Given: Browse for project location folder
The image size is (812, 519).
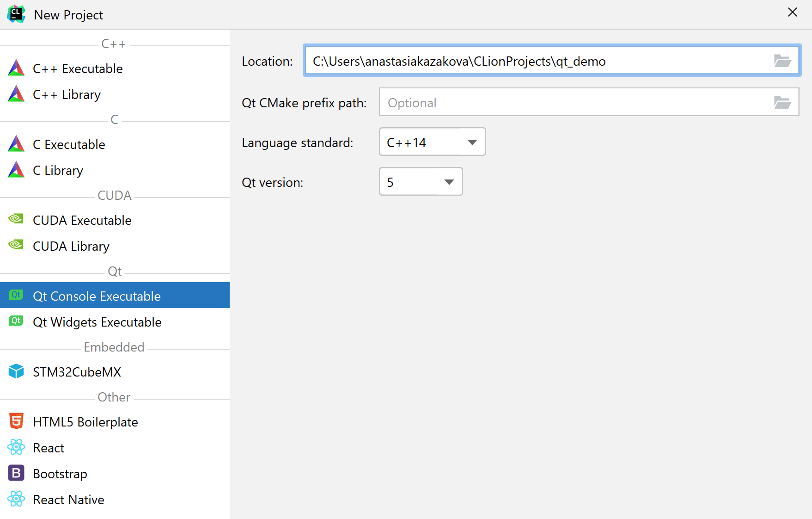Looking at the screenshot, I should (x=782, y=61).
